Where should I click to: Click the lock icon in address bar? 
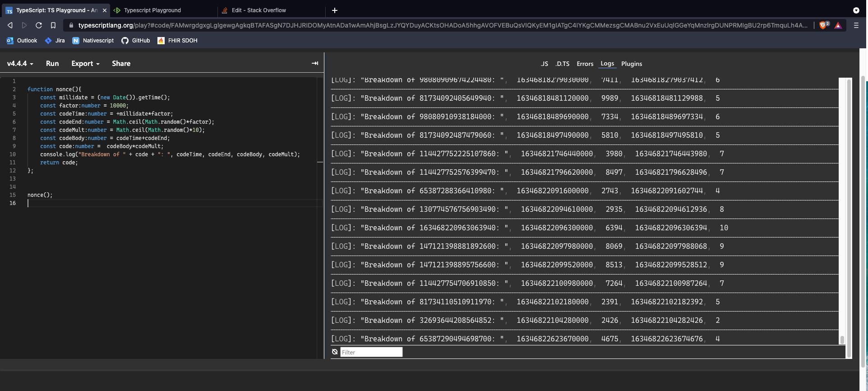pos(71,25)
